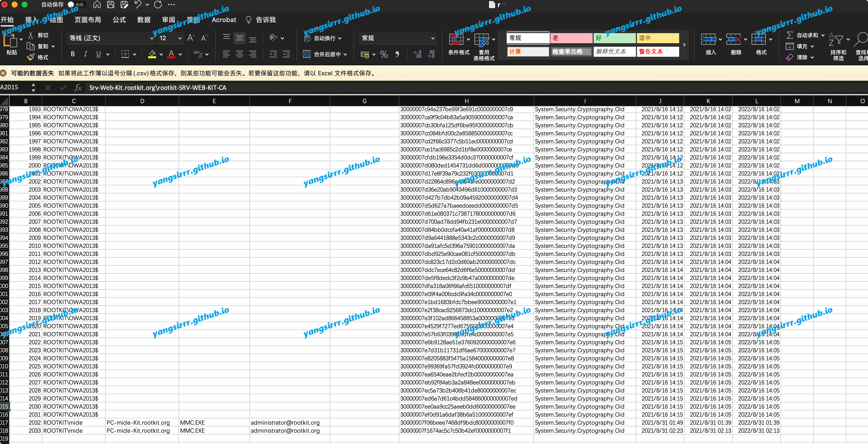Click the increase font size icon

191,38
